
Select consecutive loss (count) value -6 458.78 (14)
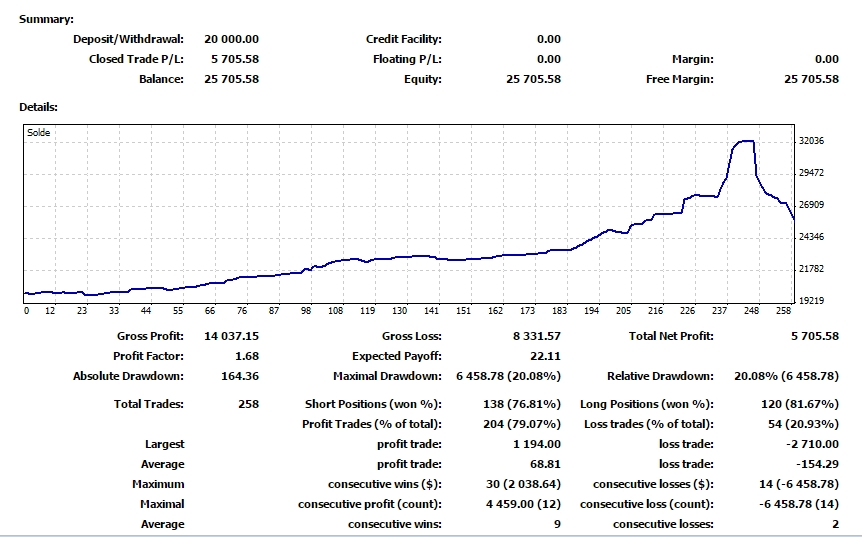pos(799,504)
